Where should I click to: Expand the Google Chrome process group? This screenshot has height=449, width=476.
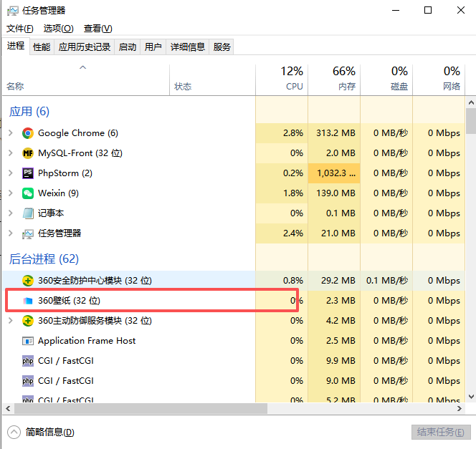pyautogui.click(x=10, y=133)
